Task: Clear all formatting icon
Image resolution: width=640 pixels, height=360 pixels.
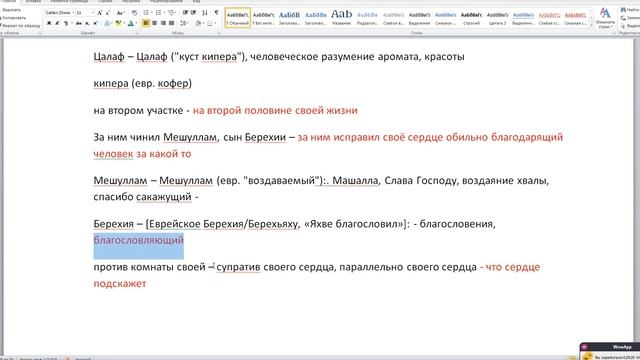Action: [x=134, y=13]
